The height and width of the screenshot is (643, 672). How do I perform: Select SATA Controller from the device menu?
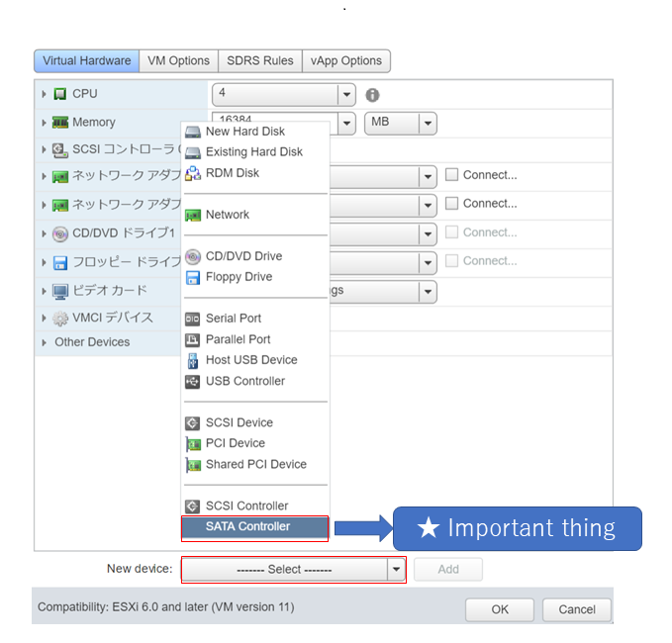255,527
